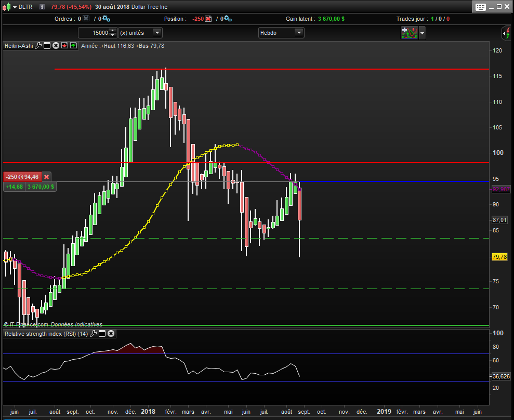Click the candlestick chart style icon

point(7,7)
